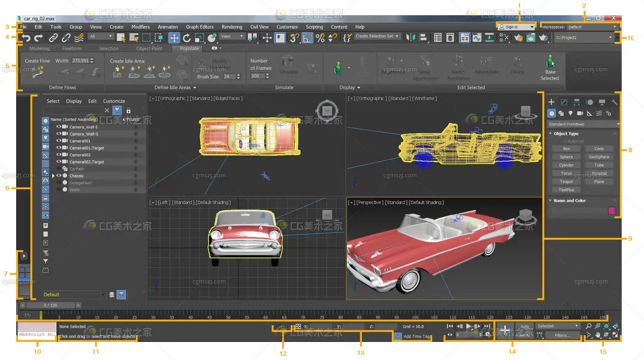Image resolution: width=644 pixels, height=360 pixels.
Task: Toggle Angle Snap in the toolbar
Action: 308,38
